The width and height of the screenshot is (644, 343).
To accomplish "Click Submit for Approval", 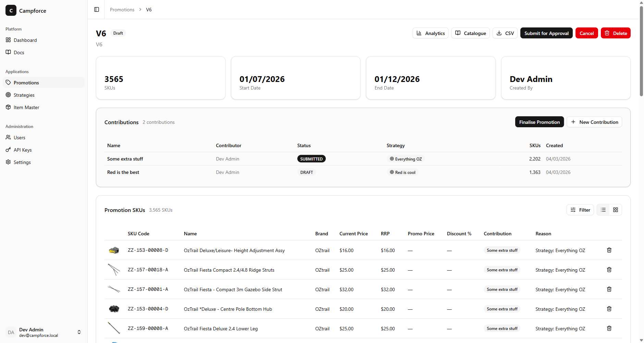I will (546, 33).
